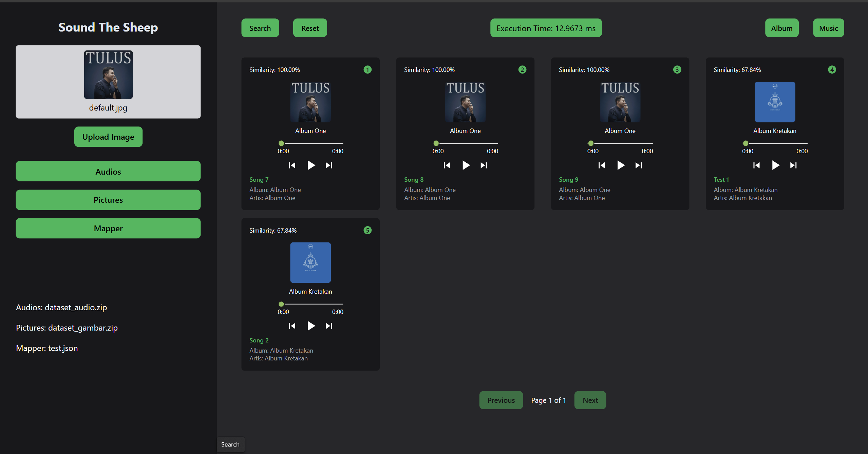This screenshot has height=454, width=868.
Task: Click the Reset button
Action: [x=309, y=28]
